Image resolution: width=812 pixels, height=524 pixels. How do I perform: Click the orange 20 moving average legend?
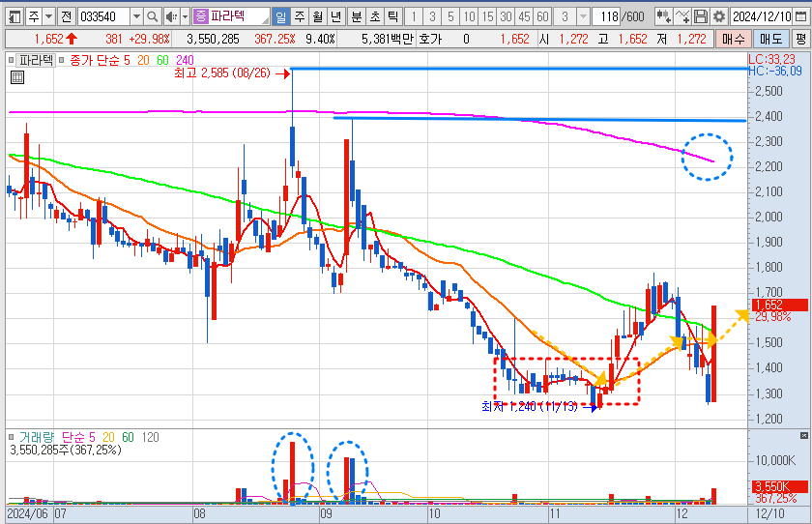coord(143,61)
